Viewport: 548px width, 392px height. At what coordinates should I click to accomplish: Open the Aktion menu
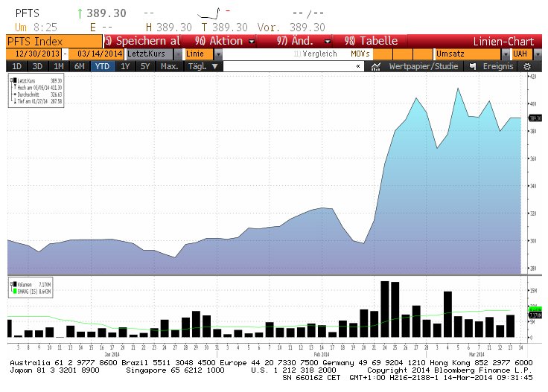[225, 41]
